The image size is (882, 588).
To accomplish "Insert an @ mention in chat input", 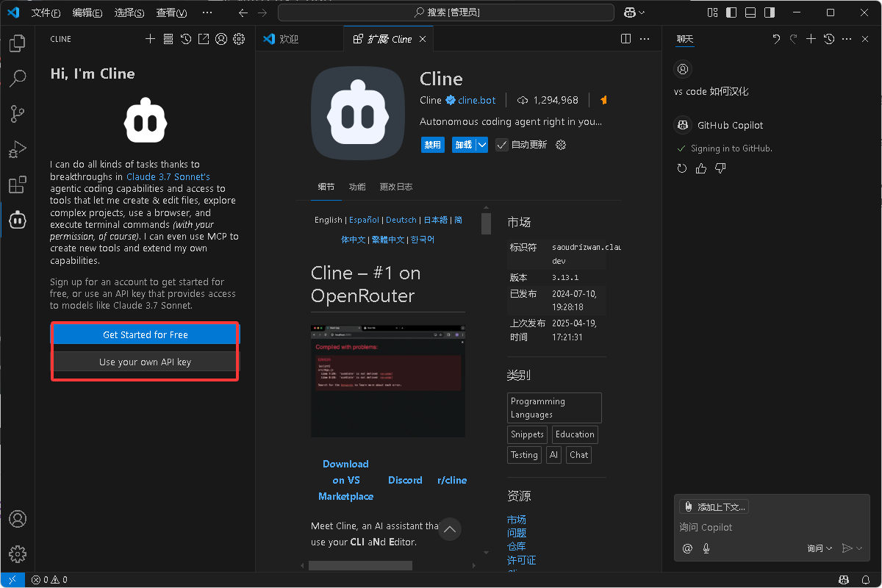I will tap(687, 548).
